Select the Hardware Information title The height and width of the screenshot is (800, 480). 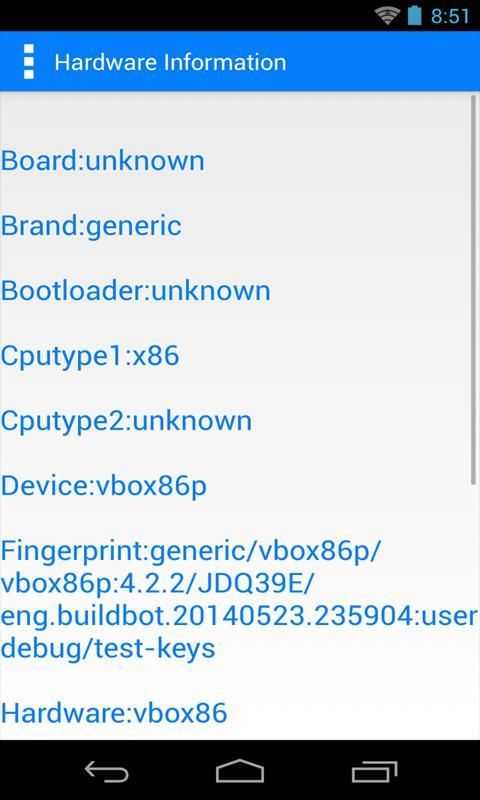[x=170, y=63]
